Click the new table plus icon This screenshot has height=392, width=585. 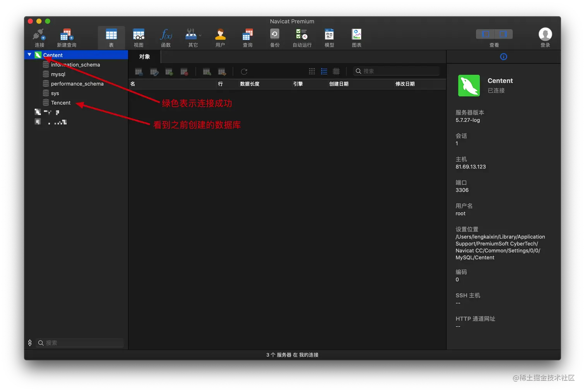tap(169, 72)
